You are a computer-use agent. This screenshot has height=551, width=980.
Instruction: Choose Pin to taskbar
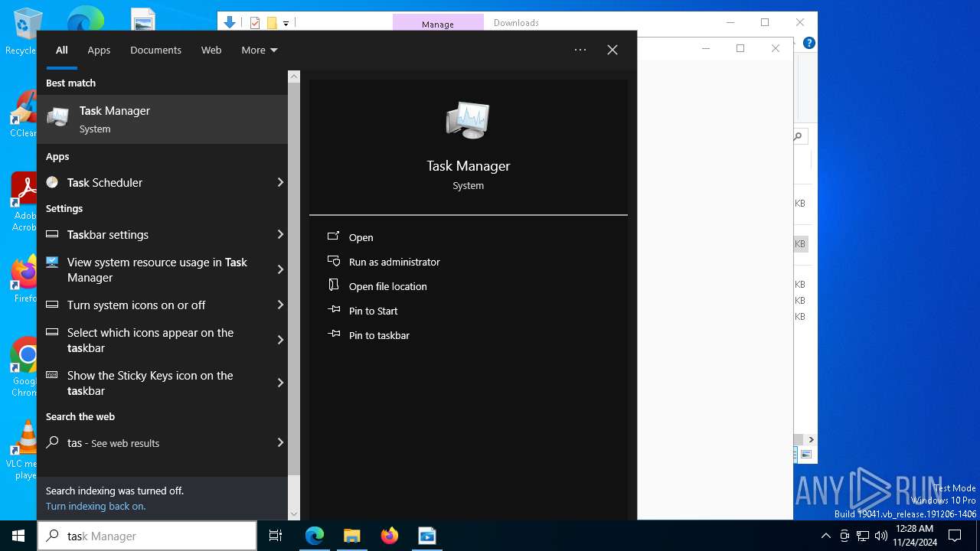(x=379, y=335)
